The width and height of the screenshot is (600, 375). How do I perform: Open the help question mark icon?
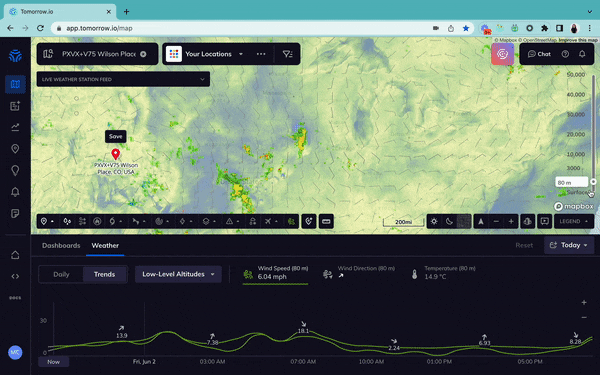(565, 54)
